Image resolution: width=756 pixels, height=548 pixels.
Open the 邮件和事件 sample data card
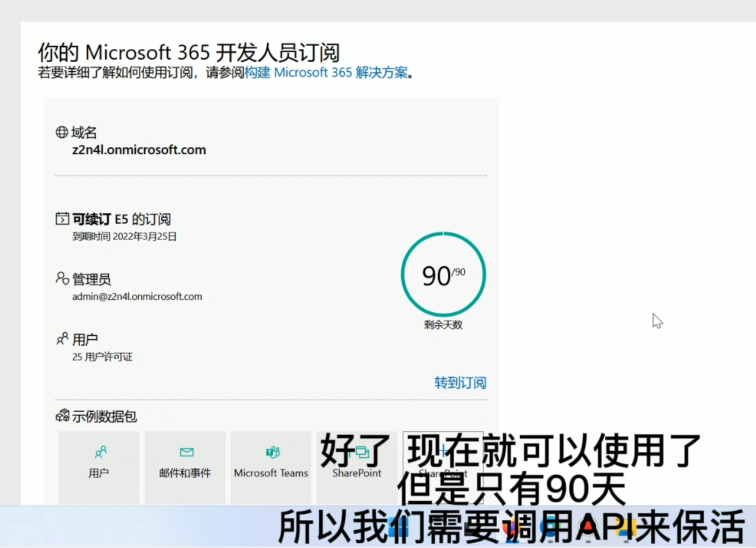185,467
